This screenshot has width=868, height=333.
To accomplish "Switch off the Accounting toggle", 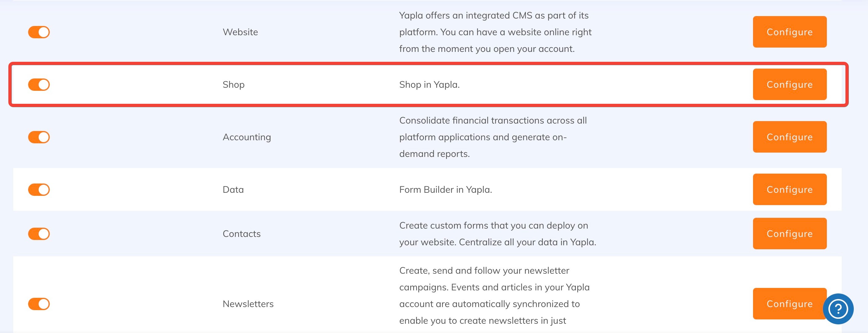I will (39, 137).
